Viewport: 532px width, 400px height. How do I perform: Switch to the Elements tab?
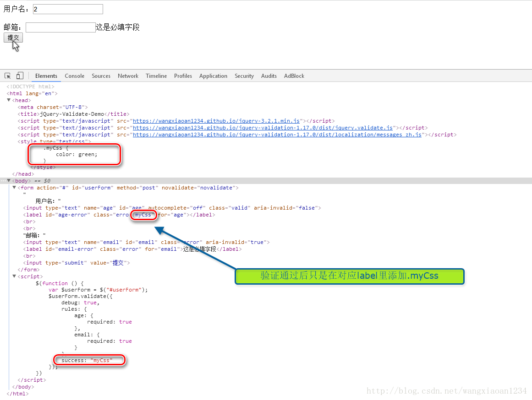pyautogui.click(x=46, y=76)
